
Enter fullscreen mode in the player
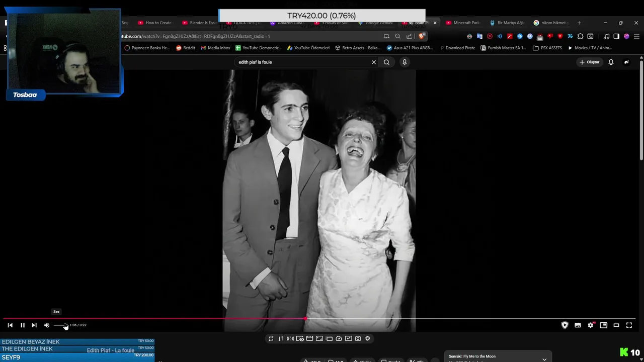[x=629, y=325]
